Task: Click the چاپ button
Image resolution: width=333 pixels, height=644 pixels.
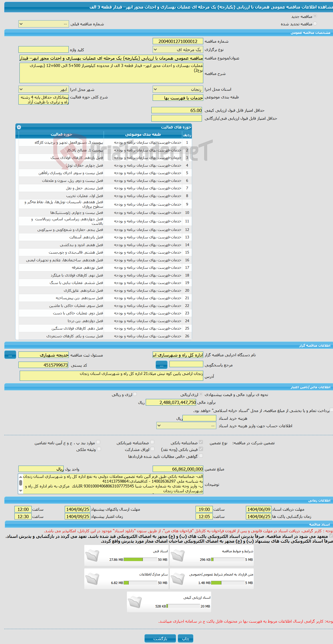Action: click(185, 638)
